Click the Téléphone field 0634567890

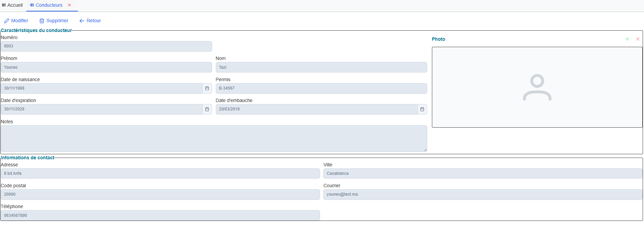[x=160, y=216]
